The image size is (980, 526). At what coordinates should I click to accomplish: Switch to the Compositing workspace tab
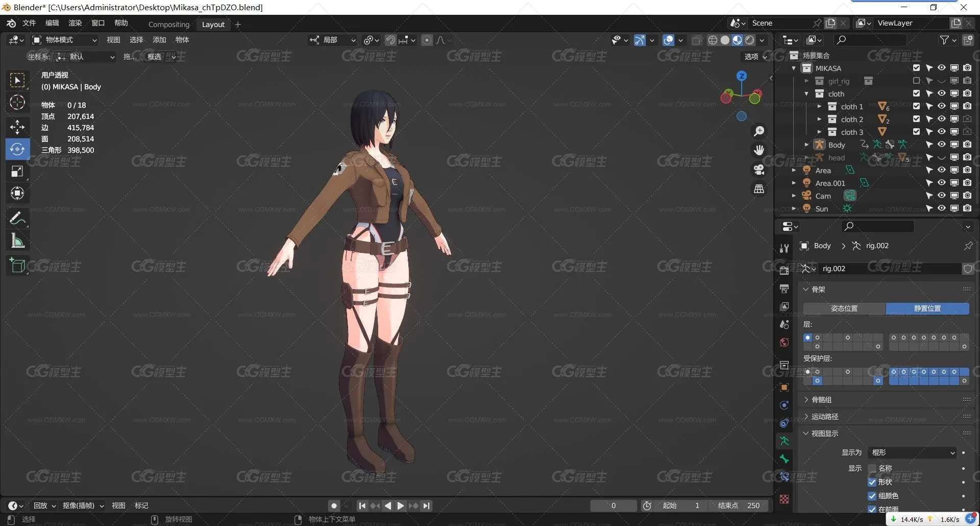169,25
